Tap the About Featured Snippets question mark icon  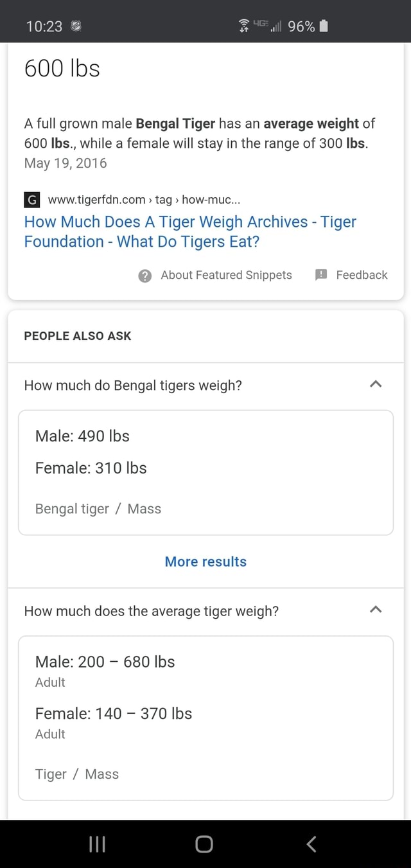(x=144, y=275)
